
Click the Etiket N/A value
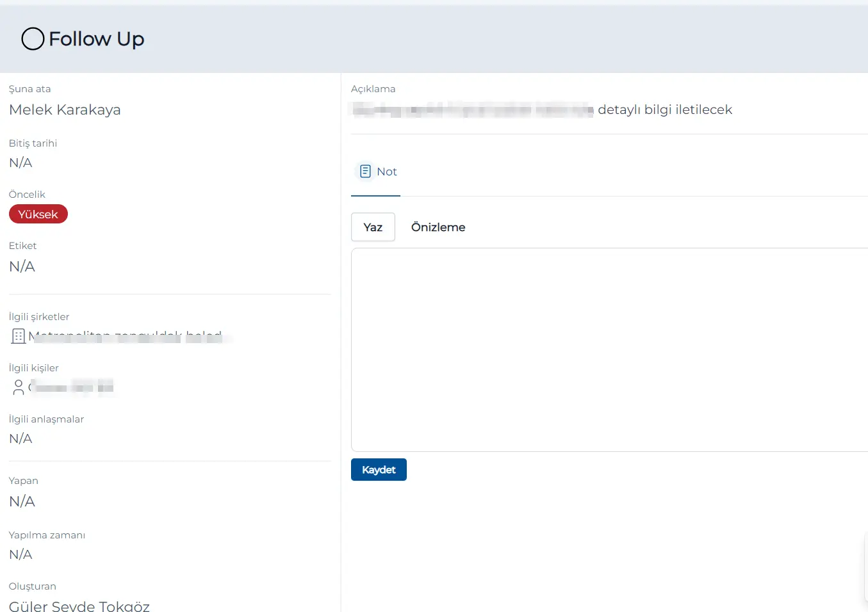22,266
